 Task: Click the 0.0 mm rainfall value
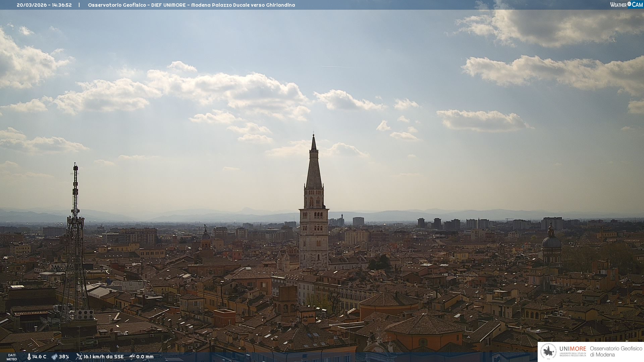(x=145, y=357)
